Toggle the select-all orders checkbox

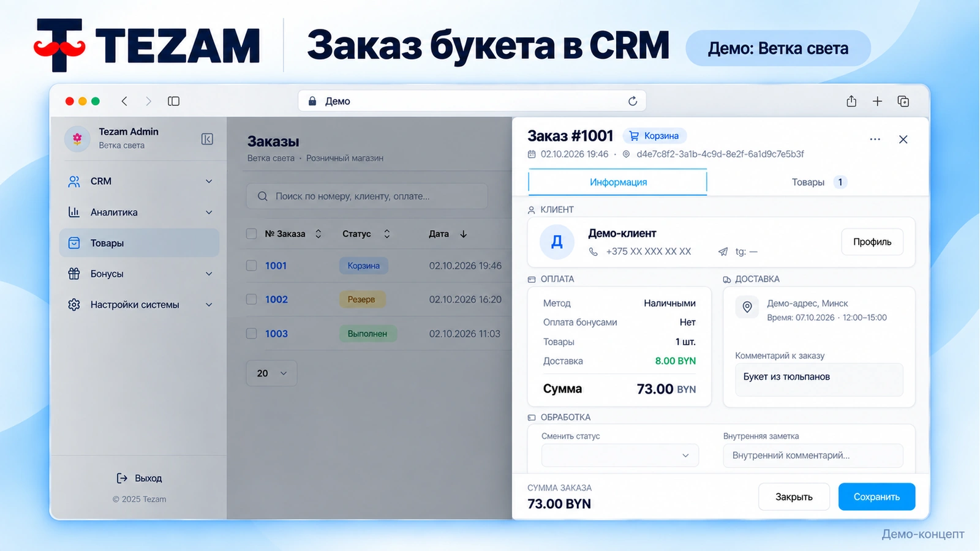coord(251,233)
